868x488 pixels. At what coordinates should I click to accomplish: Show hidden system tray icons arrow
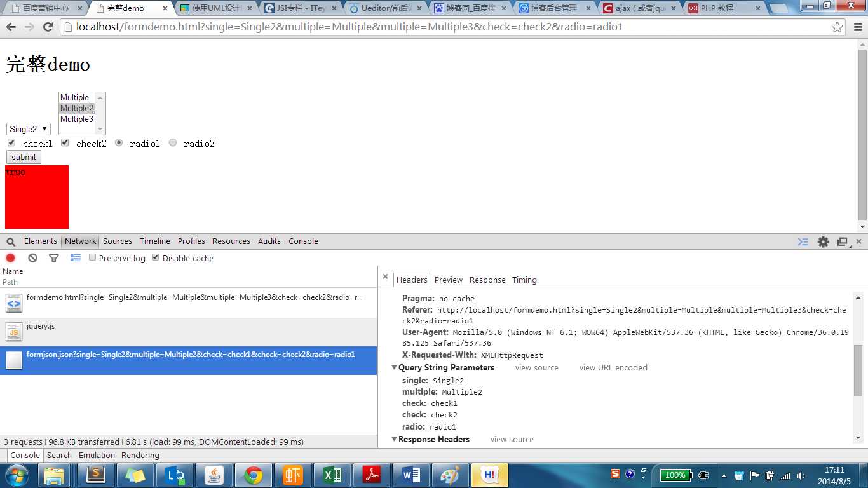723,475
